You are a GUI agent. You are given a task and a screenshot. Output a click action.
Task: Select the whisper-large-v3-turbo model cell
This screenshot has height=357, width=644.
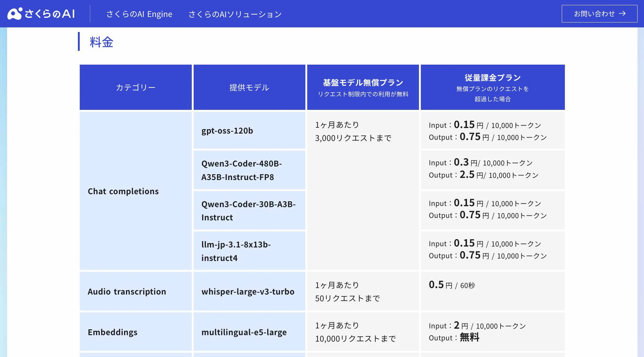click(x=249, y=291)
